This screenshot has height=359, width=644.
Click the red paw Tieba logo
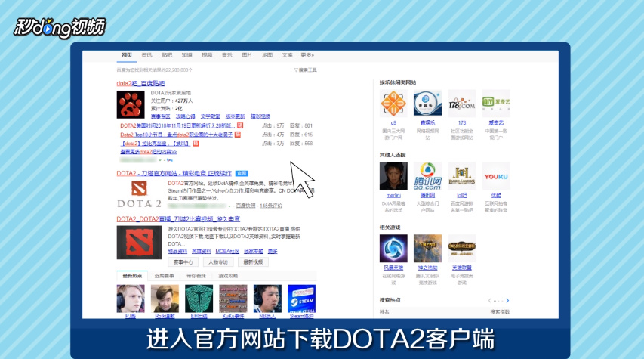click(131, 104)
